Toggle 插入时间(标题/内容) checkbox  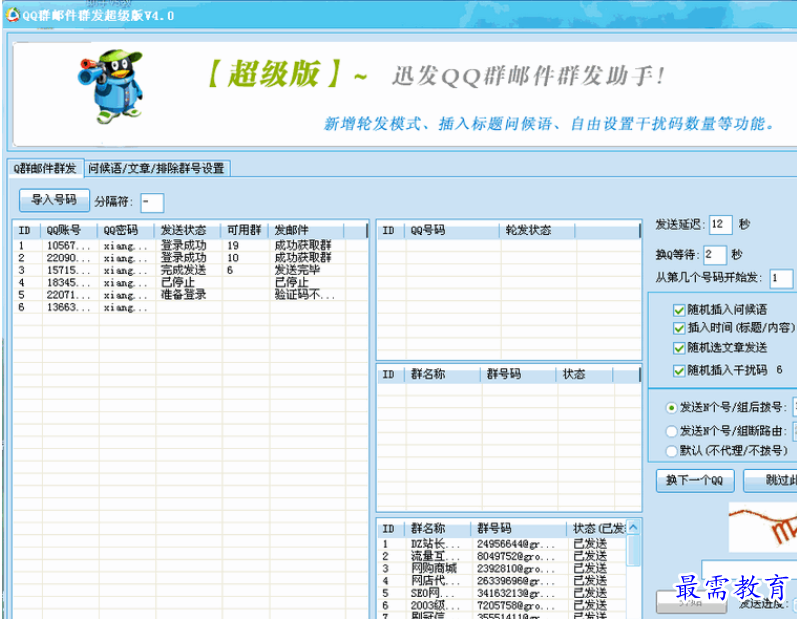[679, 328]
